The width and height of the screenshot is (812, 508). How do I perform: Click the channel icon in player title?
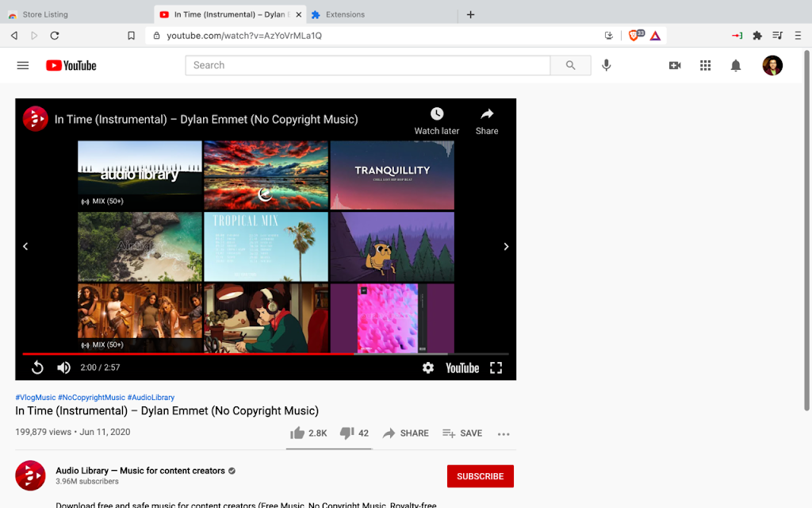pyautogui.click(x=35, y=119)
